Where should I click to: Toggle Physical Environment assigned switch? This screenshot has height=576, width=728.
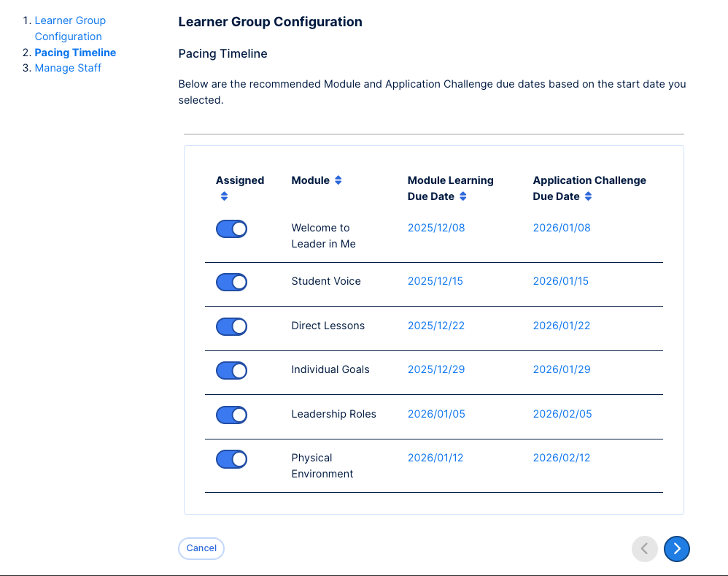[231, 459]
